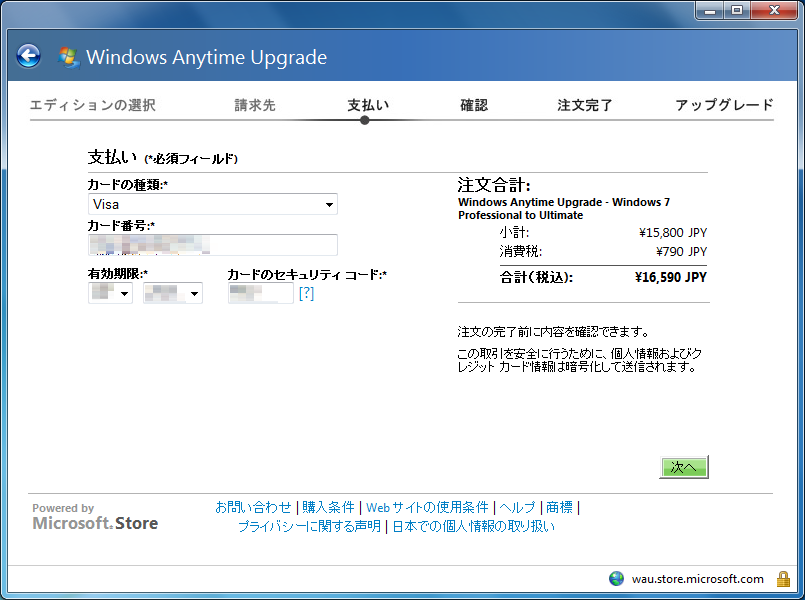Open the 商標 link
Viewport: 805px width, 600px height.
tap(559, 507)
